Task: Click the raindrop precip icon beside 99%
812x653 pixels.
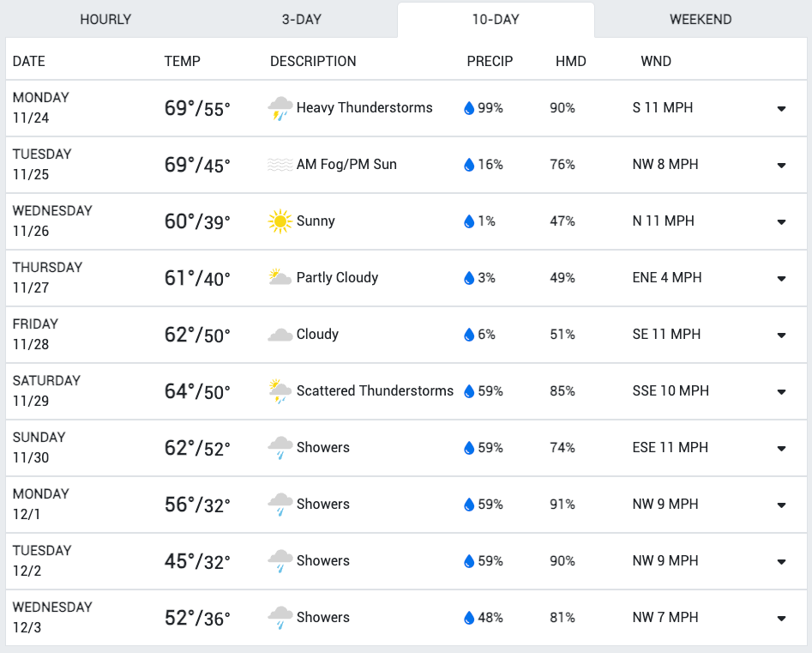Action: [x=469, y=108]
